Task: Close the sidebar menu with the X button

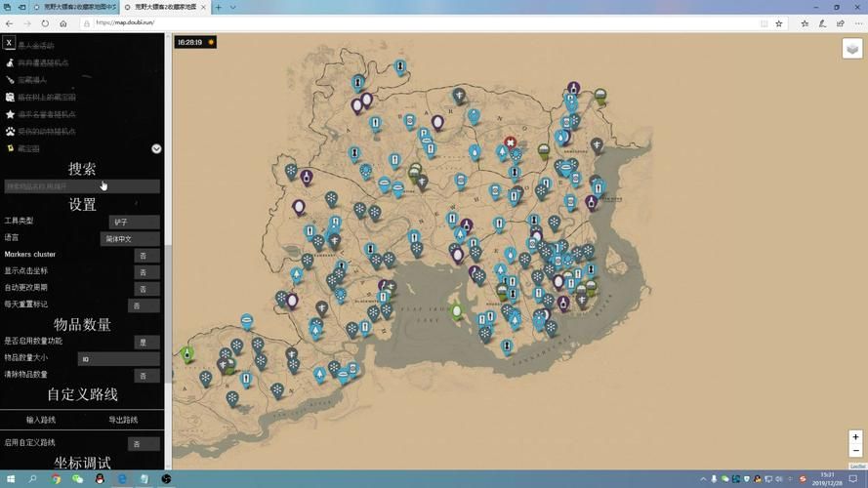Action: click(x=9, y=43)
